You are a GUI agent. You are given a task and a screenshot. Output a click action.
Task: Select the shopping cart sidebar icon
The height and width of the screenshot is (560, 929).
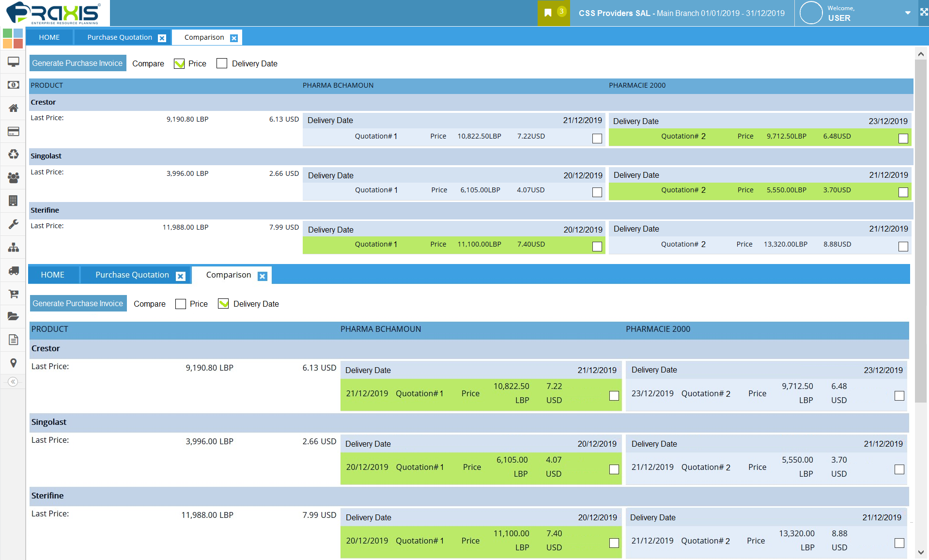tap(13, 294)
